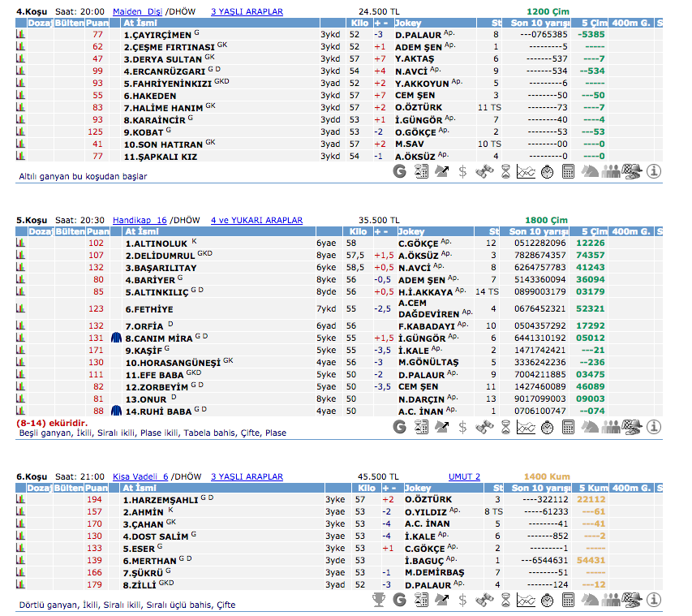692x616 pixels.
Task: Click the UMUT 2 link in race 6
Action: pyautogui.click(x=464, y=476)
